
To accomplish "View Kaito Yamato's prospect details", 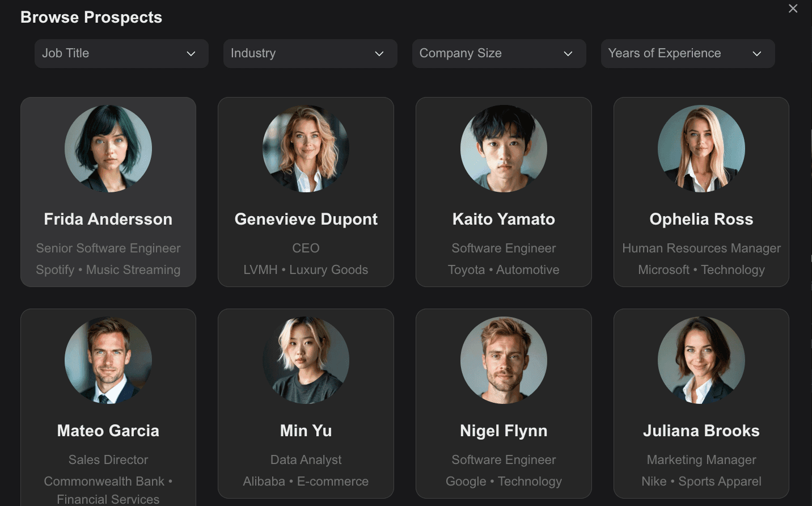I will click(504, 192).
